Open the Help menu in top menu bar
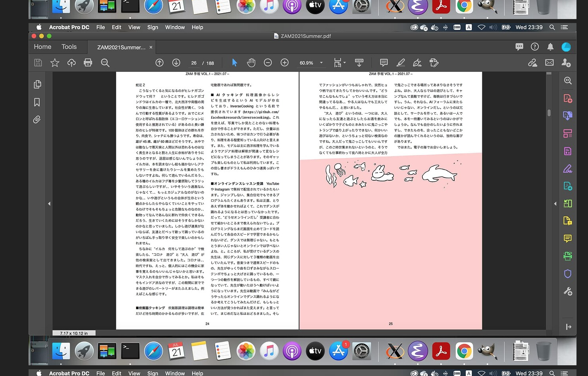Image resolution: width=588 pixels, height=376 pixels. pos(197,27)
